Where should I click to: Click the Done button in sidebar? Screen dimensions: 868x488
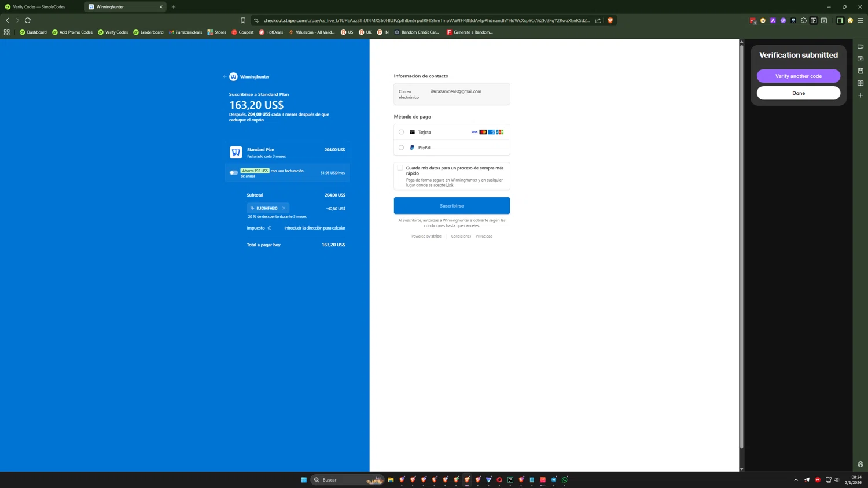(799, 93)
